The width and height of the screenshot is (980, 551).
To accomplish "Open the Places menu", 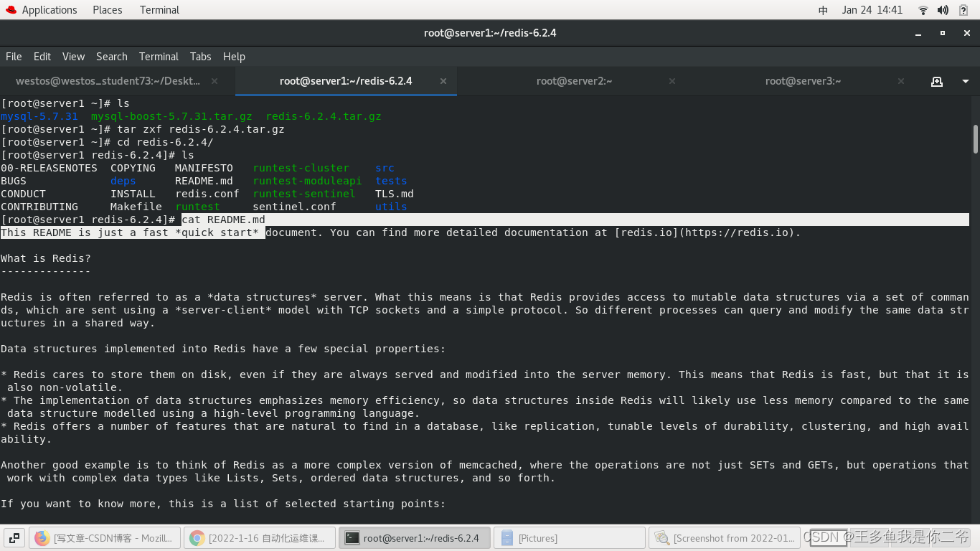I will (108, 10).
